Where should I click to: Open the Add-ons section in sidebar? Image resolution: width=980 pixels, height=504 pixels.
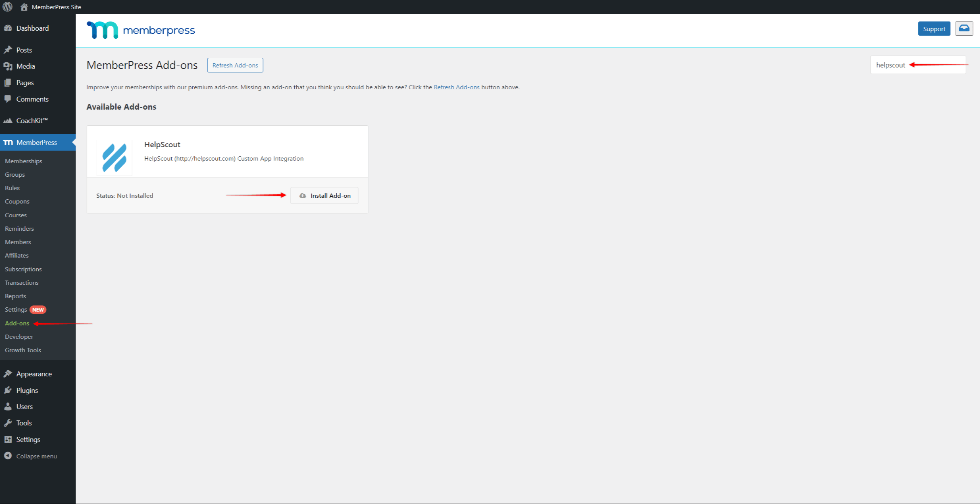pos(17,323)
